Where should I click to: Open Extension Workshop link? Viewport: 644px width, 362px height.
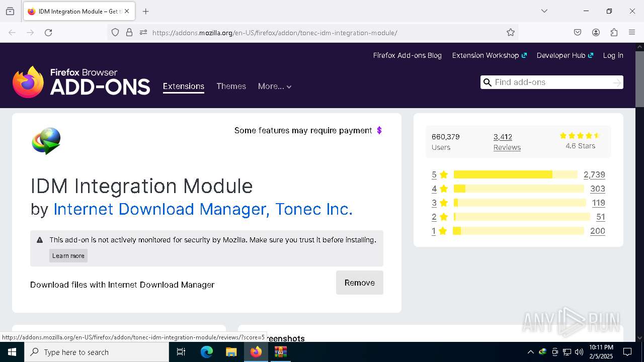coord(489,55)
